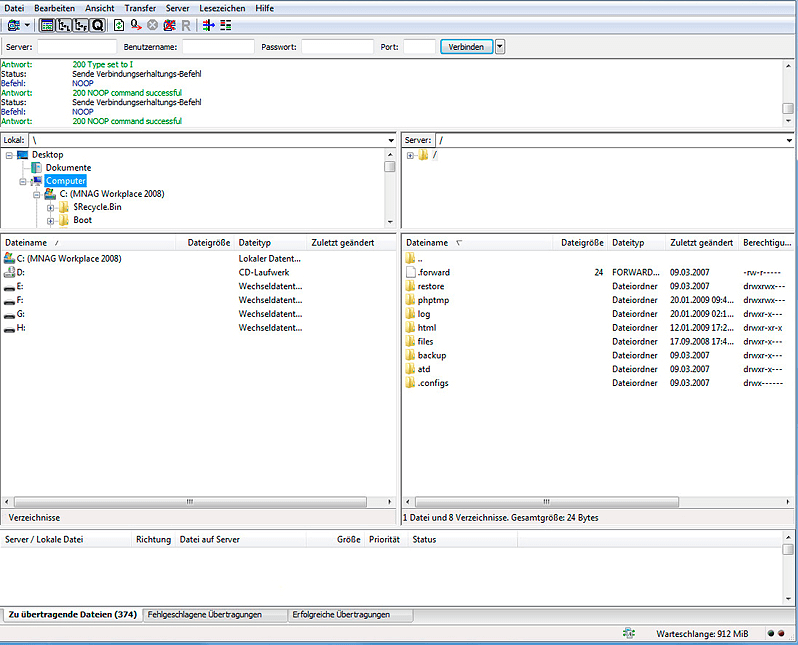Image resolution: width=798 pixels, height=645 pixels.
Task: Click the refresh file lists icon
Action: click(120, 24)
